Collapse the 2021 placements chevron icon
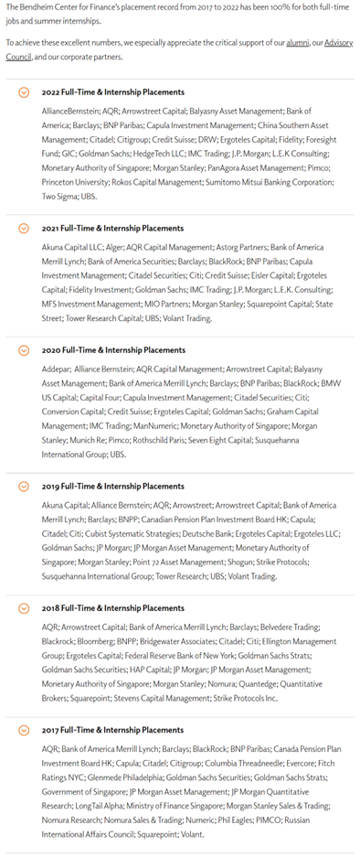Image resolution: width=360 pixels, height=868 pixels. [x=24, y=228]
